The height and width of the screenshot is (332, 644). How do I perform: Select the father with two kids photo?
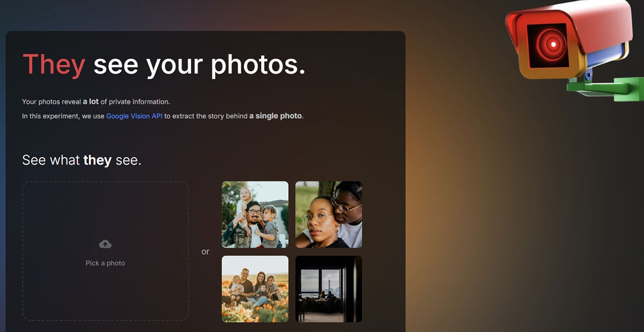(255, 215)
